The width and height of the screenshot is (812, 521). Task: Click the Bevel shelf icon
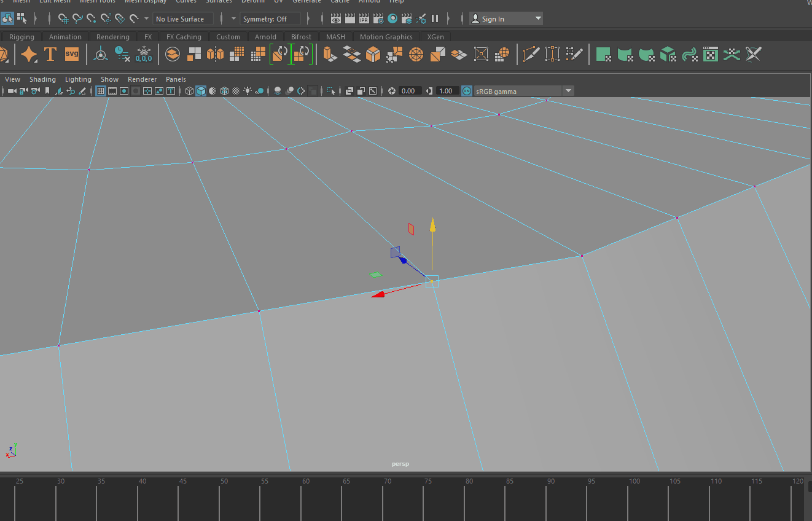pos(373,54)
